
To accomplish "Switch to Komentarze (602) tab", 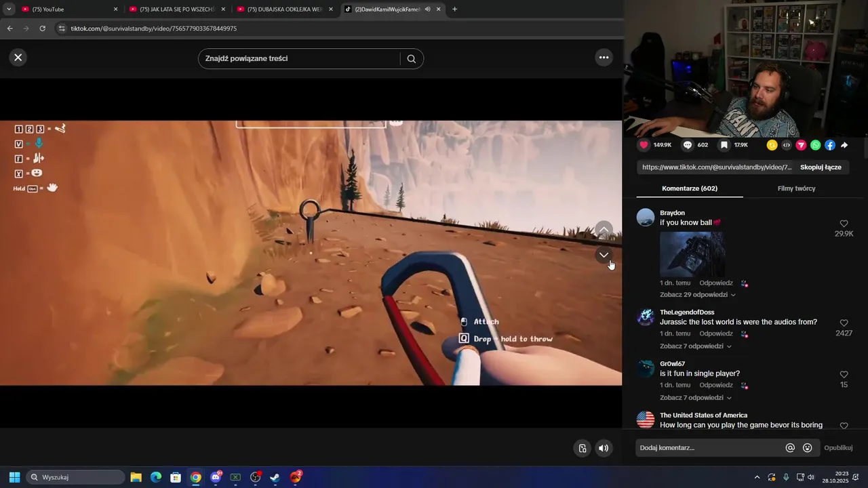I will point(690,188).
